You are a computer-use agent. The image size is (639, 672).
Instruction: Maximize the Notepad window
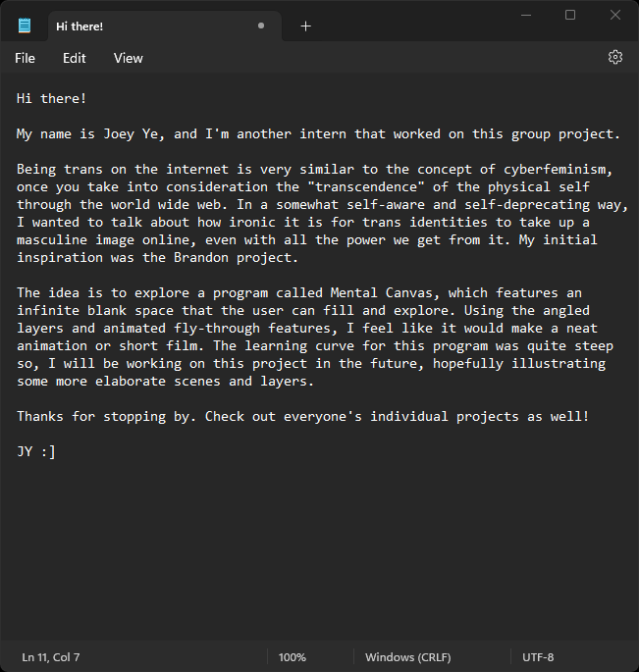click(x=570, y=15)
